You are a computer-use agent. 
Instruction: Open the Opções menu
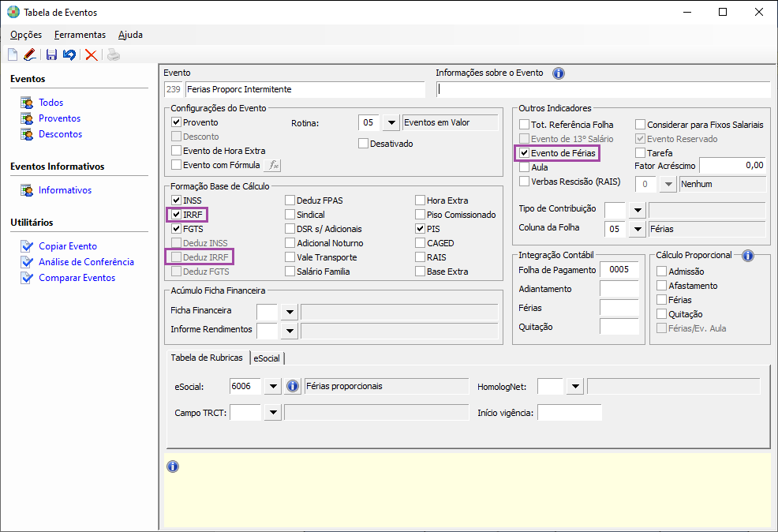tap(26, 35)
